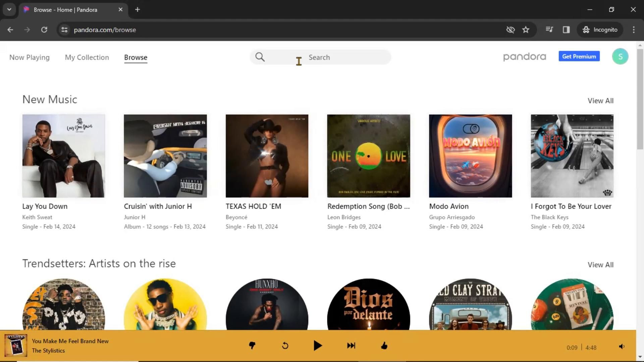The width and height of the screenshot is (644, 362).
Task: Go back with browser back arrow
Action: (10, 30)
